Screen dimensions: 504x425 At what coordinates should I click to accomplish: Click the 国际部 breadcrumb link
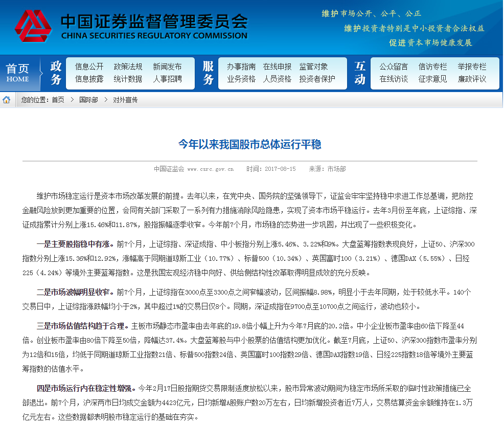89,100
